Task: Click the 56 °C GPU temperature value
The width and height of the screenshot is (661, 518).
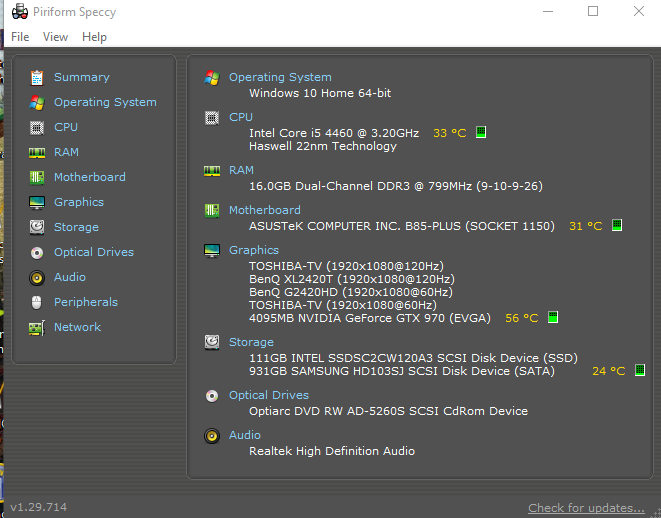Action: coord(521,318)
